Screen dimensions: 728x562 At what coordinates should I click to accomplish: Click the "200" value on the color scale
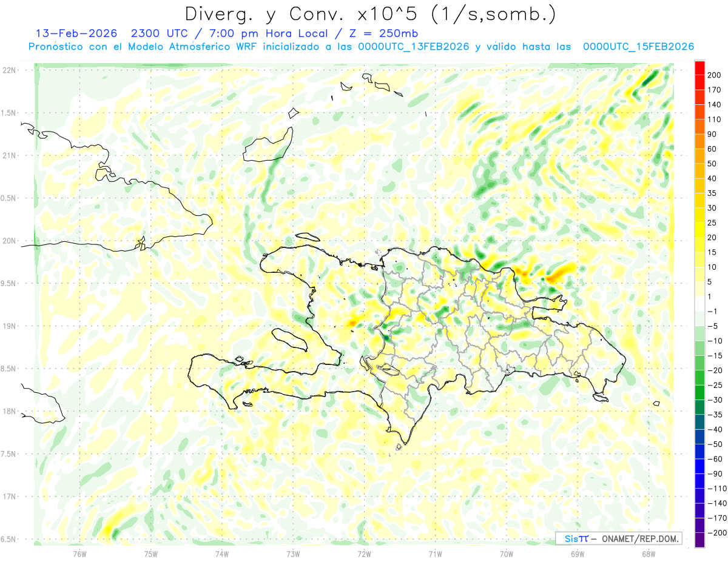(x=713, y=75)
